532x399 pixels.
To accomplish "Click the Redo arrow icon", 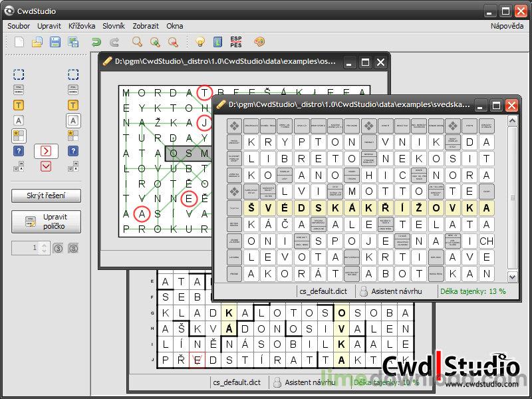I will 114,41.
